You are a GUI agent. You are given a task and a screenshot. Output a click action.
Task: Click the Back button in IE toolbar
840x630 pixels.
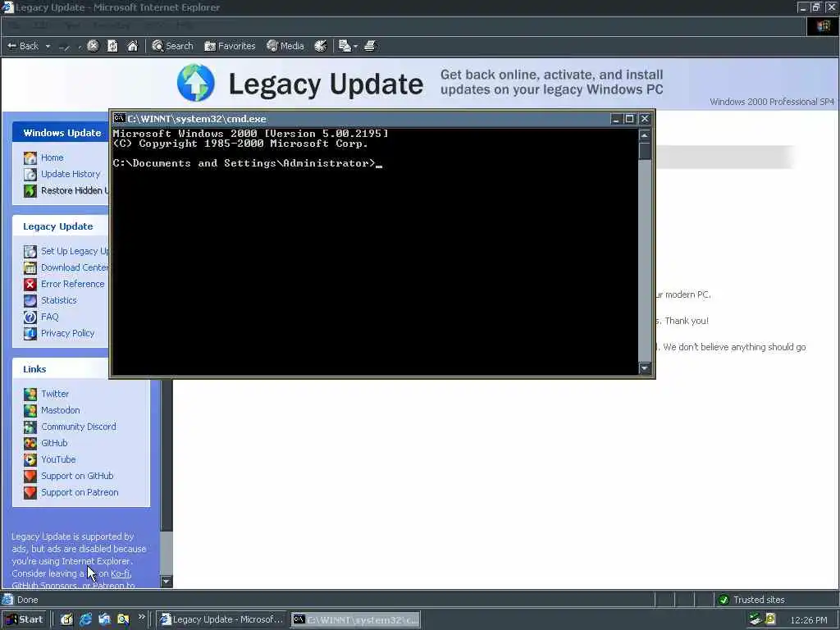pos(22,46)
